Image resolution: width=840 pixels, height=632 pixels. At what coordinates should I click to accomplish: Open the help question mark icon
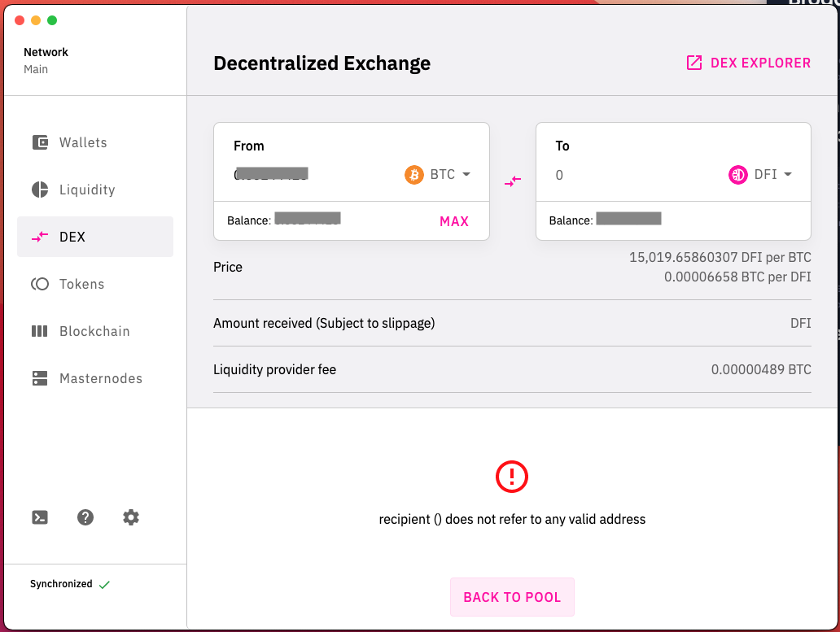(x=85, y=517)
